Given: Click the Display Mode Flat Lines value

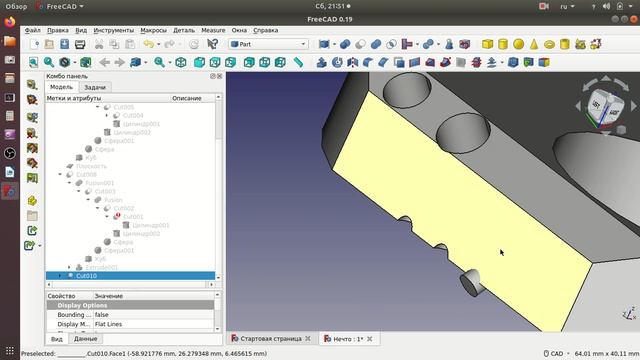Looking at the screenshot, I should tap(153, 324).
